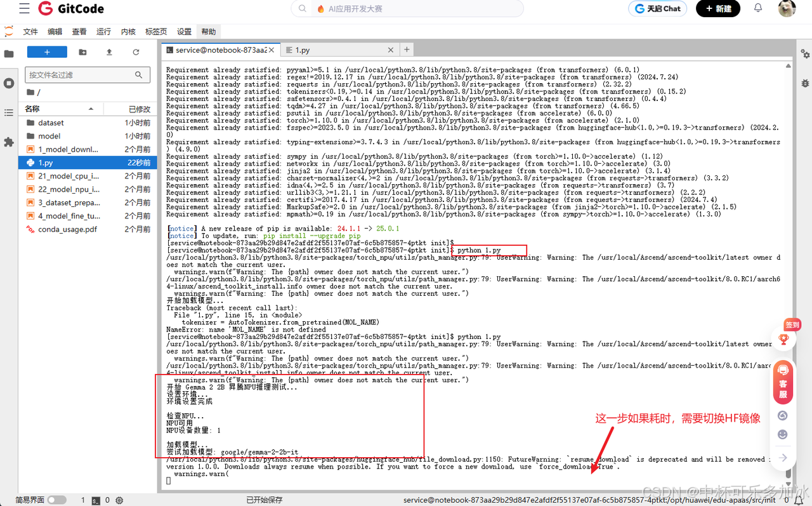Select conda_usage.pdf file
The width and height of the screenshot is (812, 506).
88,229
